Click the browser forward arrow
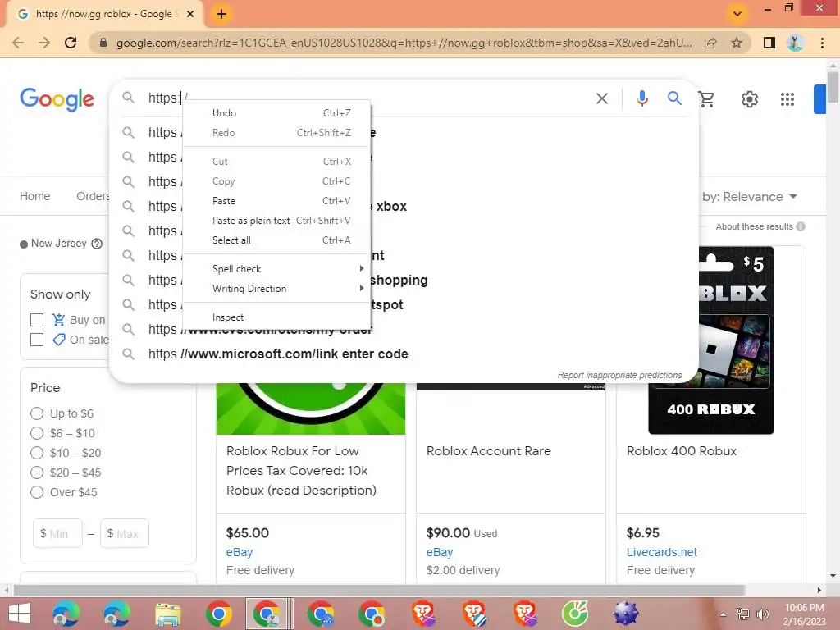Image resolution: width=840 pixels, height=630 pixels. coord(44,43)
